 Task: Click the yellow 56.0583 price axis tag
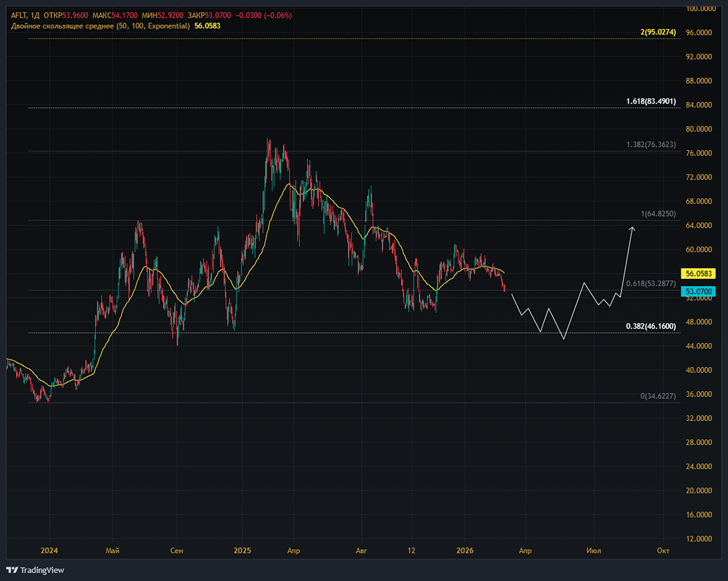click(x=698, y=274)
